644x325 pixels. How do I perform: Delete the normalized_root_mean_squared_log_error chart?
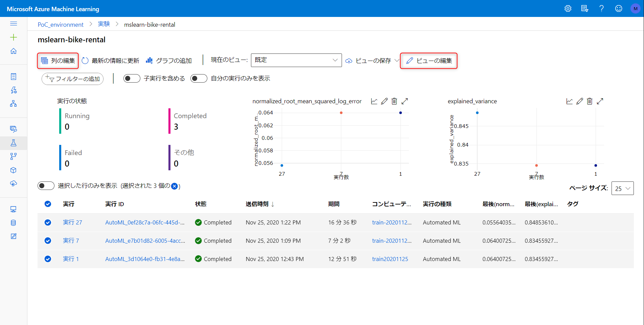click(394, 101)
